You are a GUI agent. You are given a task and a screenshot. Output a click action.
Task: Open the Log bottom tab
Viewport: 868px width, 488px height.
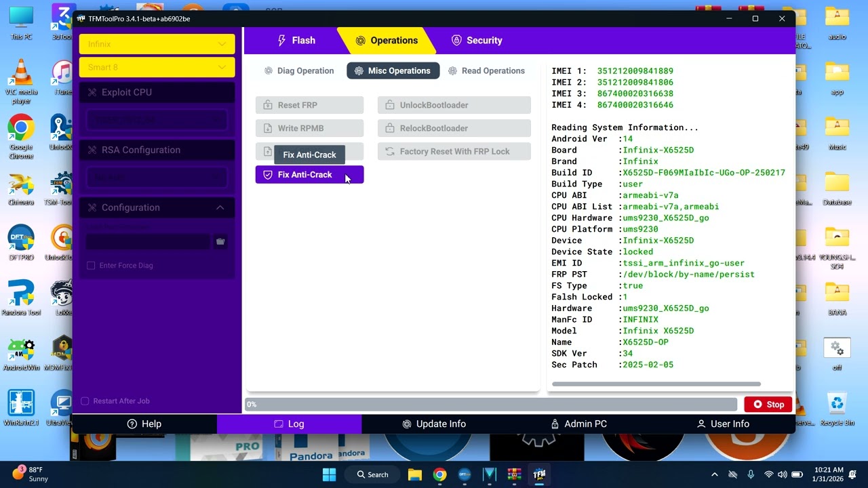click(289, 424)
